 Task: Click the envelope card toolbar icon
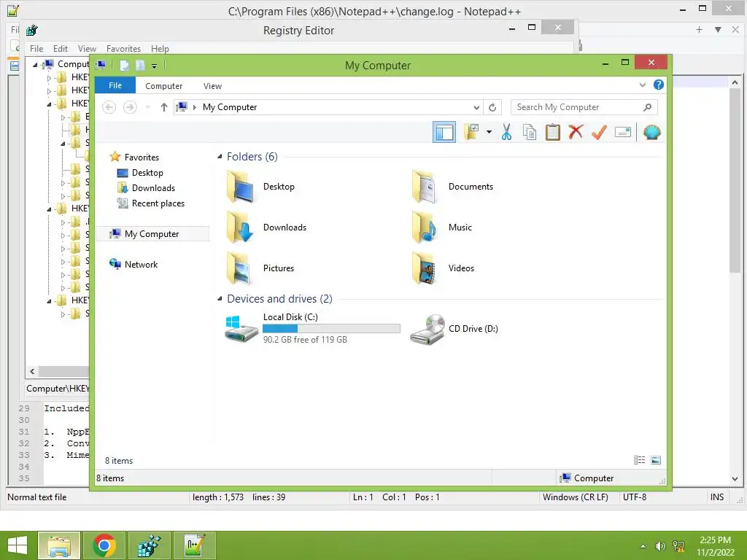[x=623, y=132]
